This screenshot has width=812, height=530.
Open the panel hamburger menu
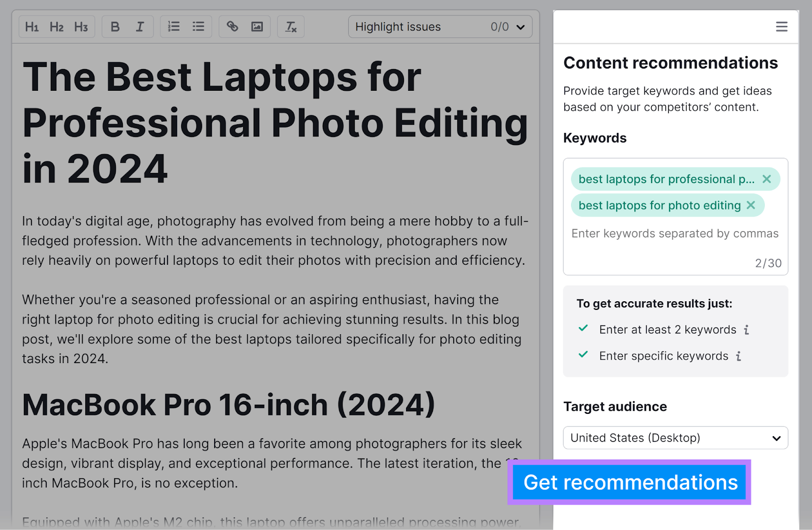coord(781,26)
